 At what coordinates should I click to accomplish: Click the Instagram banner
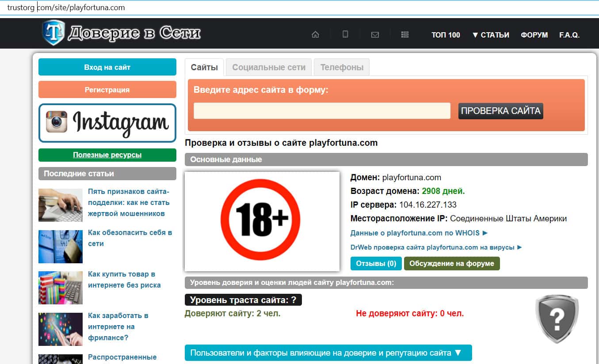107,123
